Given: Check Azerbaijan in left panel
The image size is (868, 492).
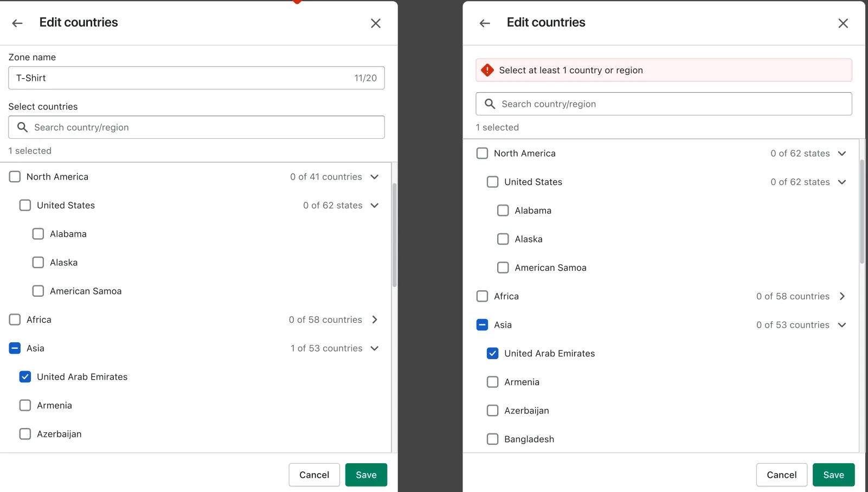Looking at the screenshot, I should pos(25,434).
